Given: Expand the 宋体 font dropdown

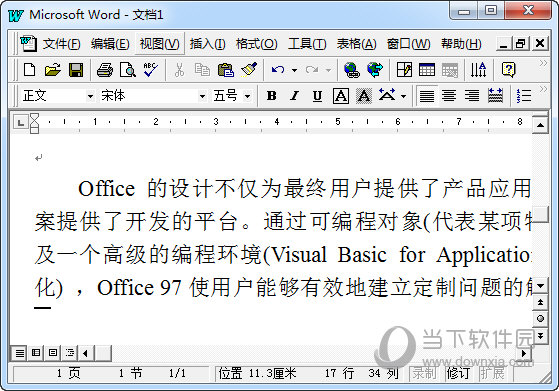Looking at the screenshot, I should [x=202, y=96].
